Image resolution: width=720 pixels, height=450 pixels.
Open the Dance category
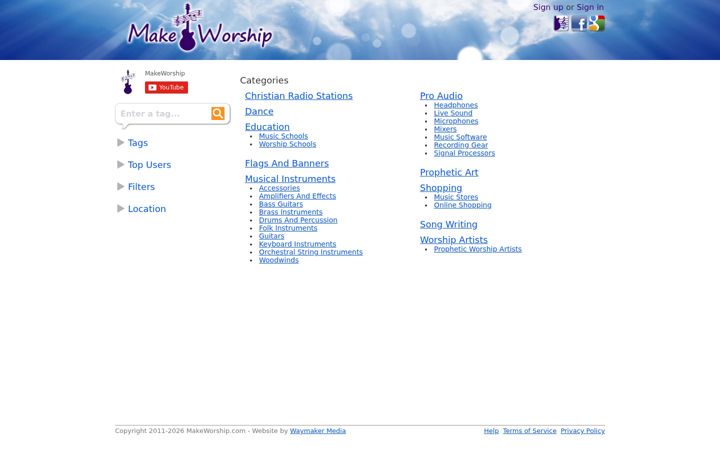pyautogui.click(x=259, y=112)
